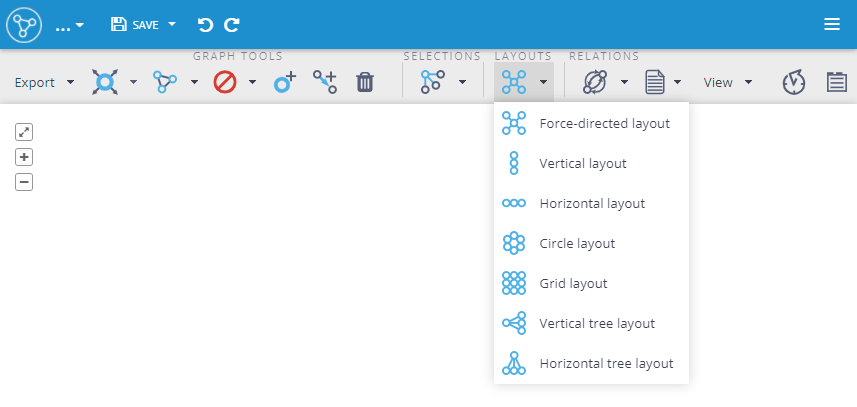Viewport: 857px width, 407px height.
Task: Click the fullscreen expand canvas button
Action: tap(24, 131)
